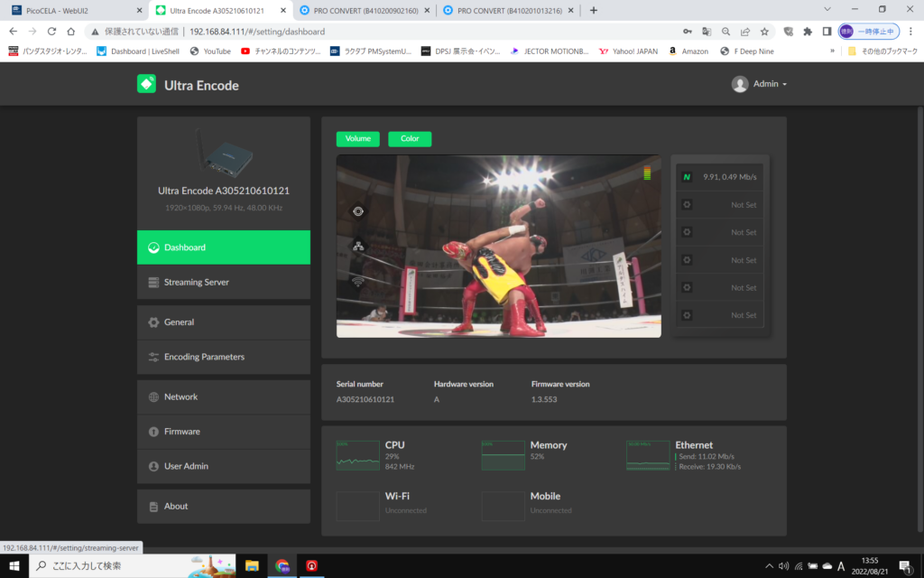Click the network tree icon on video preview

pos(357,246)
